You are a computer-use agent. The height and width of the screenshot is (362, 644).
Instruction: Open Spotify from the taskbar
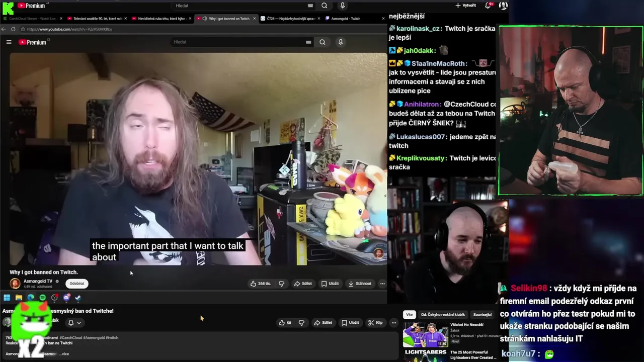point(43,298)
